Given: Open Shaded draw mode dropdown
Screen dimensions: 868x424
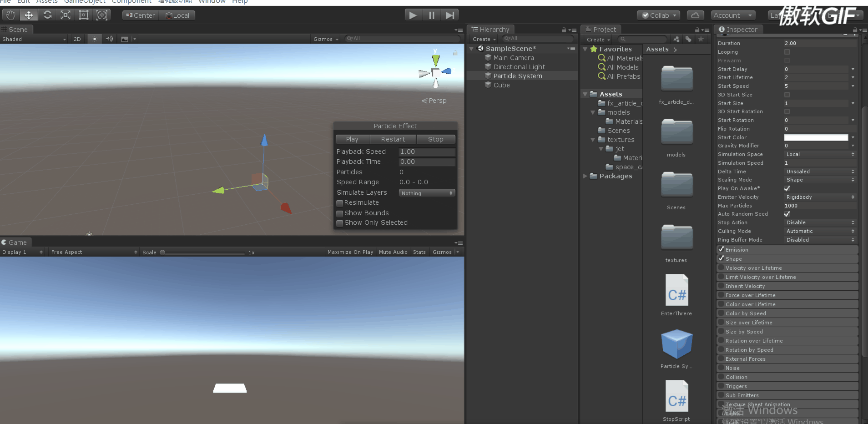Looking at the screenshot, I should (34, 39).
